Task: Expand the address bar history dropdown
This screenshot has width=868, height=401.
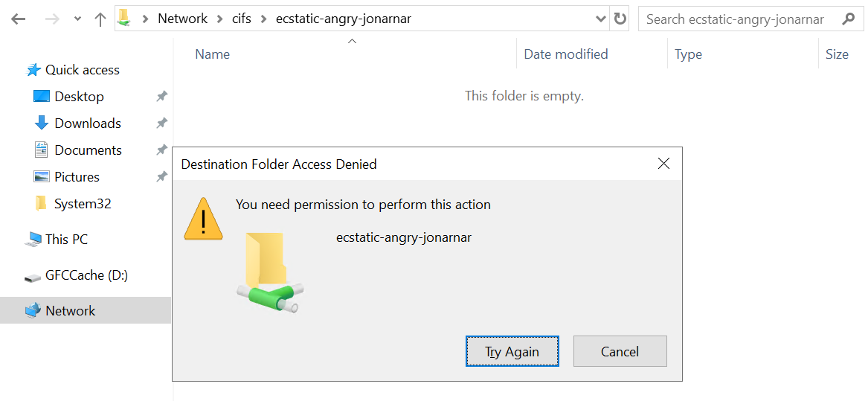Action: pyautogui.click(x=601, y=19)
